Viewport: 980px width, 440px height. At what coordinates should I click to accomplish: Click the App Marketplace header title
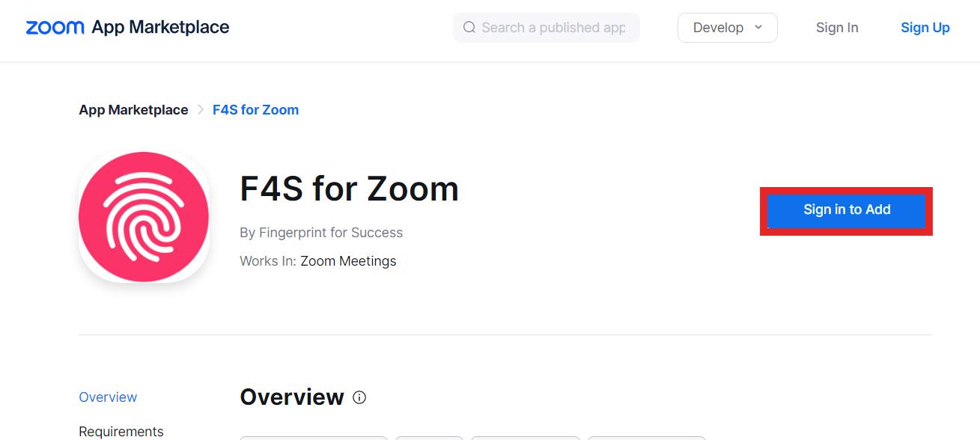(160, 28)
